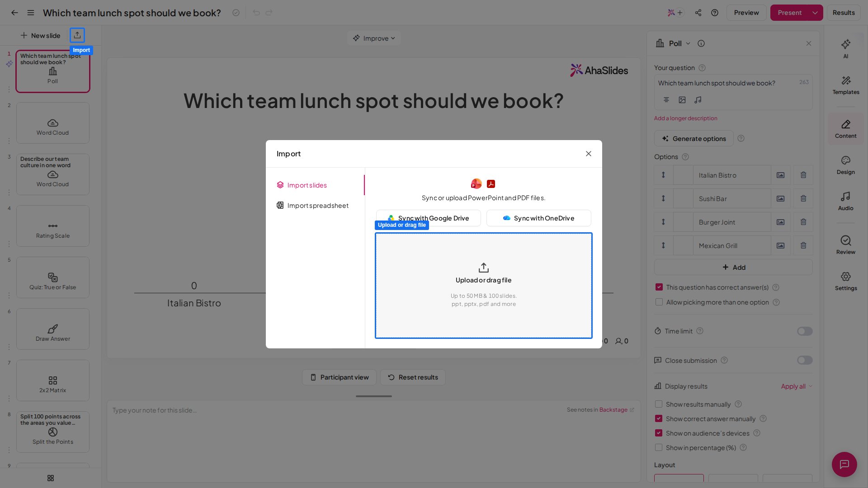Viewport: 868px width, 488px height.
Task: Enable 'Allow picking more than one option'
Action: [x=659, y=302]
